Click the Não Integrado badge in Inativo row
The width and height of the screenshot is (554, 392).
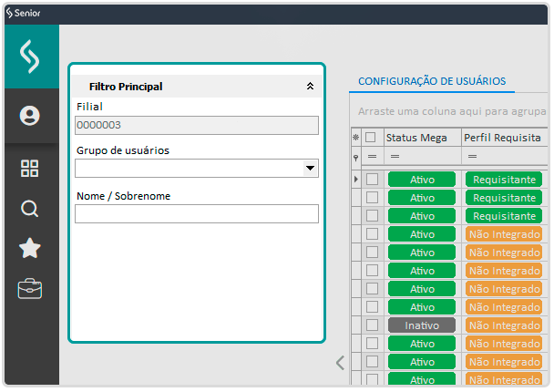pos(504,325)
